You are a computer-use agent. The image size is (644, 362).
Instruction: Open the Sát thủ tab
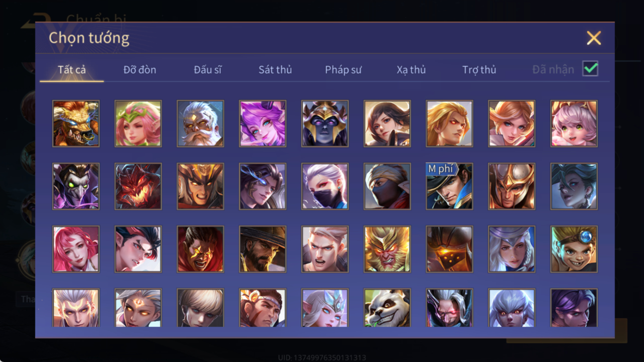[x=275, y=70]
